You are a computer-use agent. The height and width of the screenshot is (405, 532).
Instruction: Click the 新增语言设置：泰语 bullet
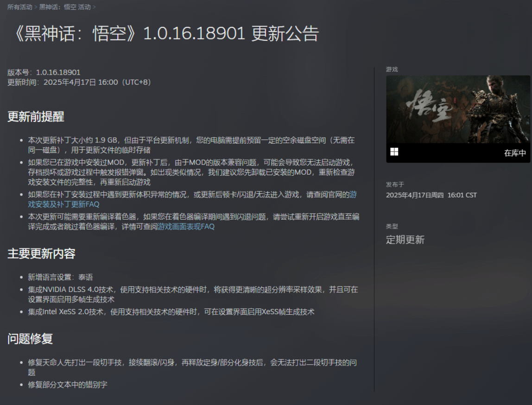click(x=60, y=277)
